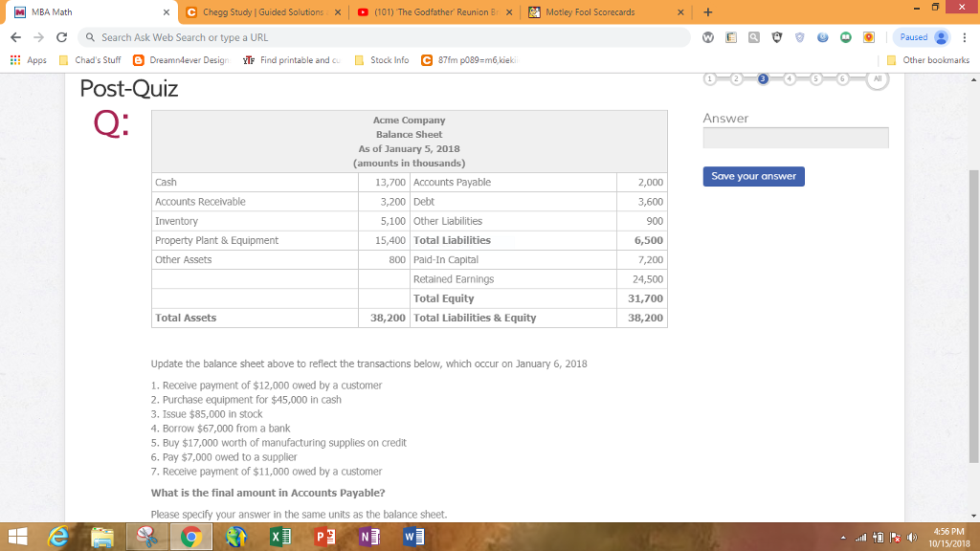980x551 pixels.
Task: Launch PowerPoint from the taskbar
Action: (323, 536)
